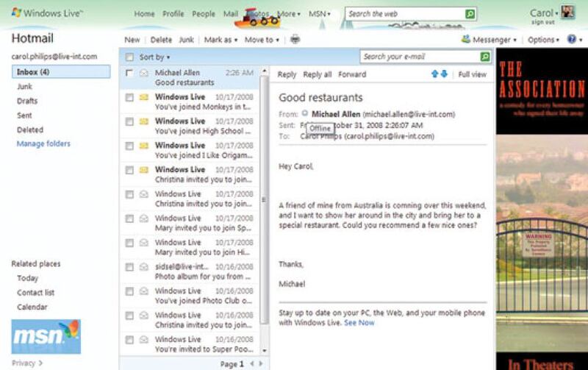Click envelope icon of Michael Allen message
The height and width of the screenshot is (370, 588).
click(x=144, y=73)
